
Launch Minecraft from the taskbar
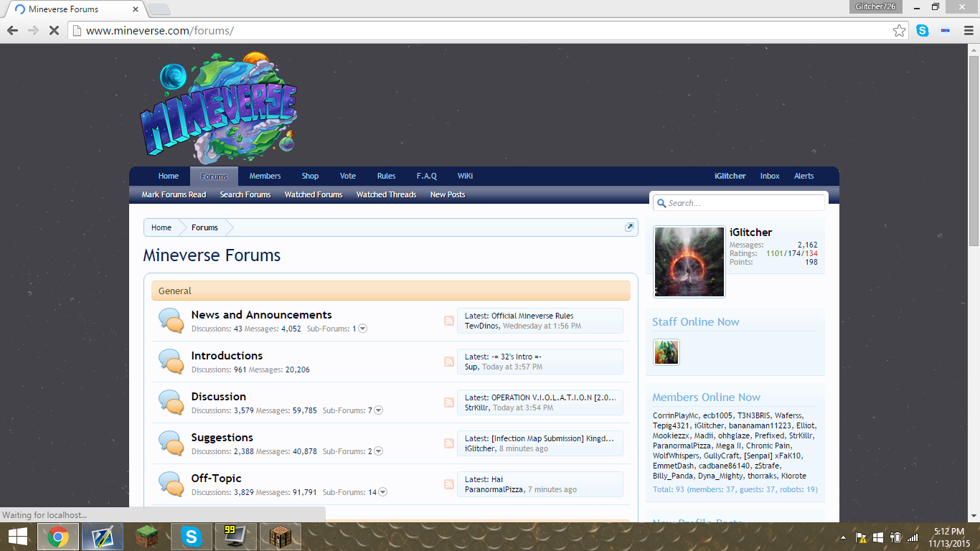(x=146, y=537)
